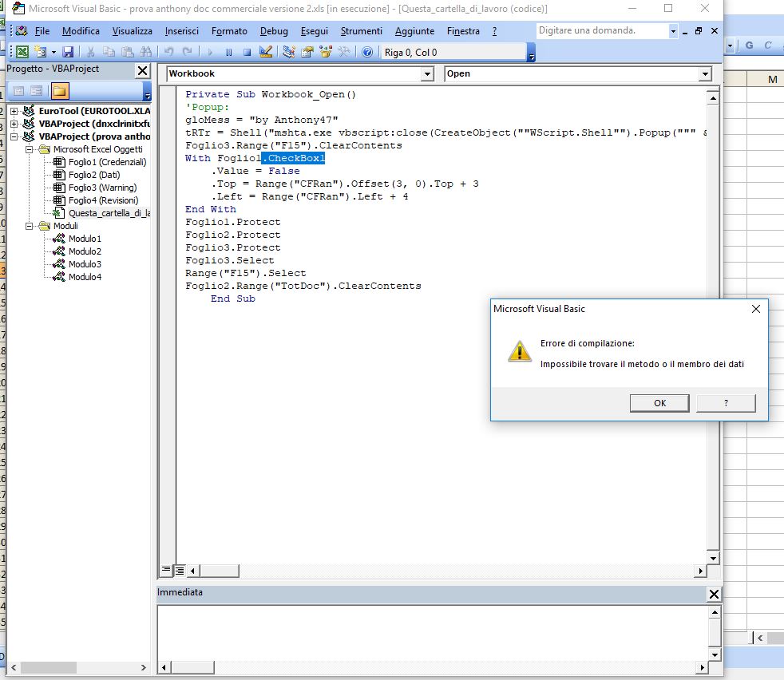Image resolution: width=784 pixels, height=680 pixels.
Task: Click View Object icon in Project panel
Action: (x=37, y=91)
